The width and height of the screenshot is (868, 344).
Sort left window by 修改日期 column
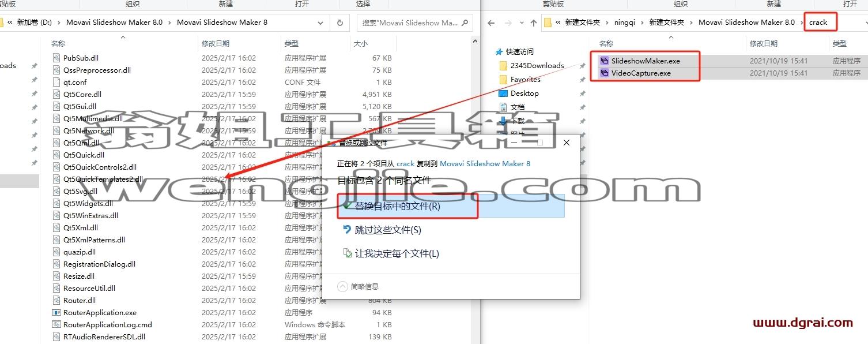pos(216,43)
